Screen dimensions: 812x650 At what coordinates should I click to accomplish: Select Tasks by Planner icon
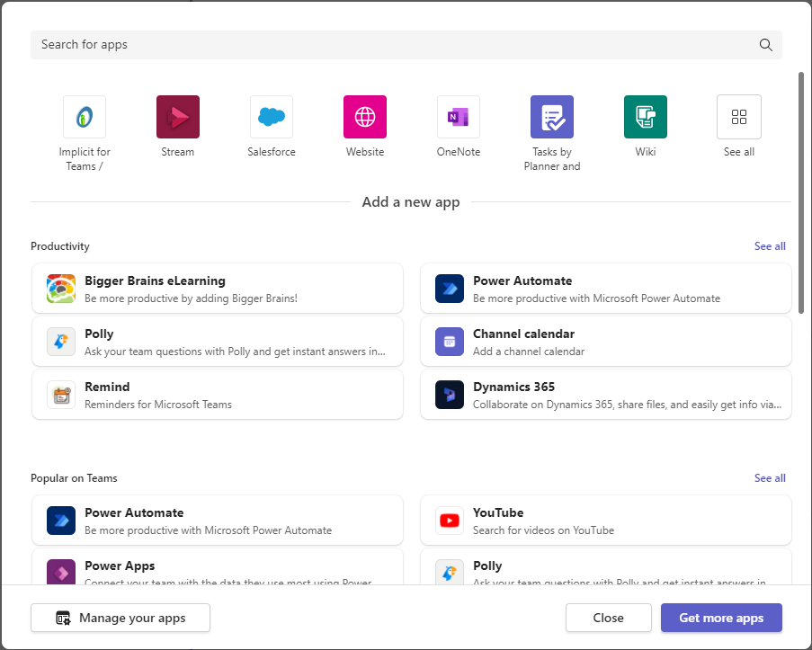pos(552,117)
